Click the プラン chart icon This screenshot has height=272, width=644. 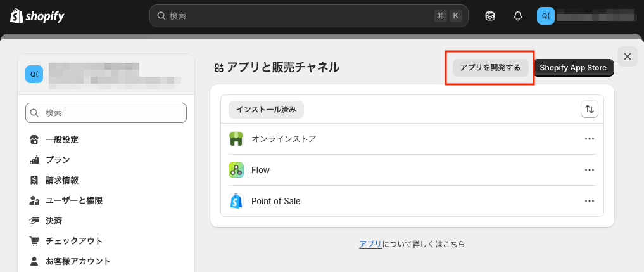[34, 160]
